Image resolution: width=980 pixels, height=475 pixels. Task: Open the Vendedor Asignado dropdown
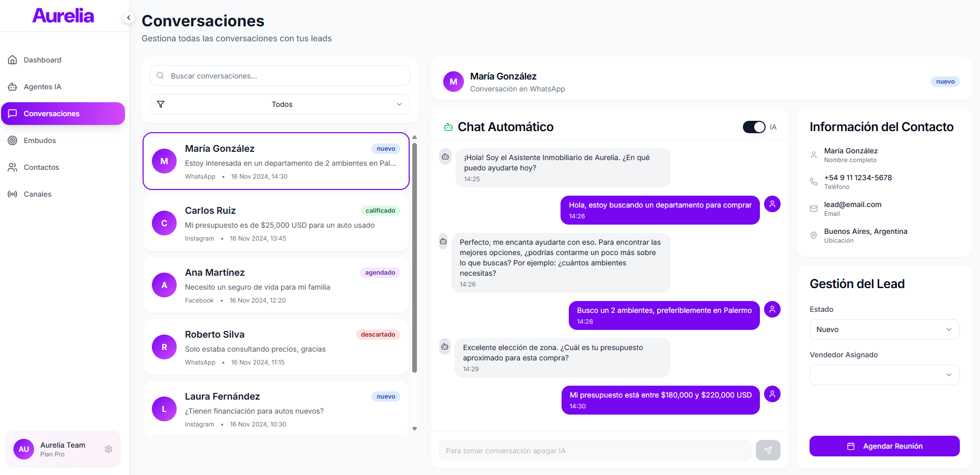(x=884, y=375)
